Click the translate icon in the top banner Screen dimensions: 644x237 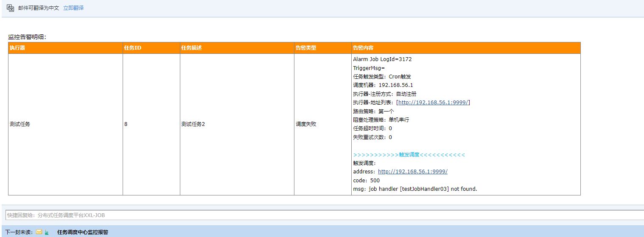(11, 8)
